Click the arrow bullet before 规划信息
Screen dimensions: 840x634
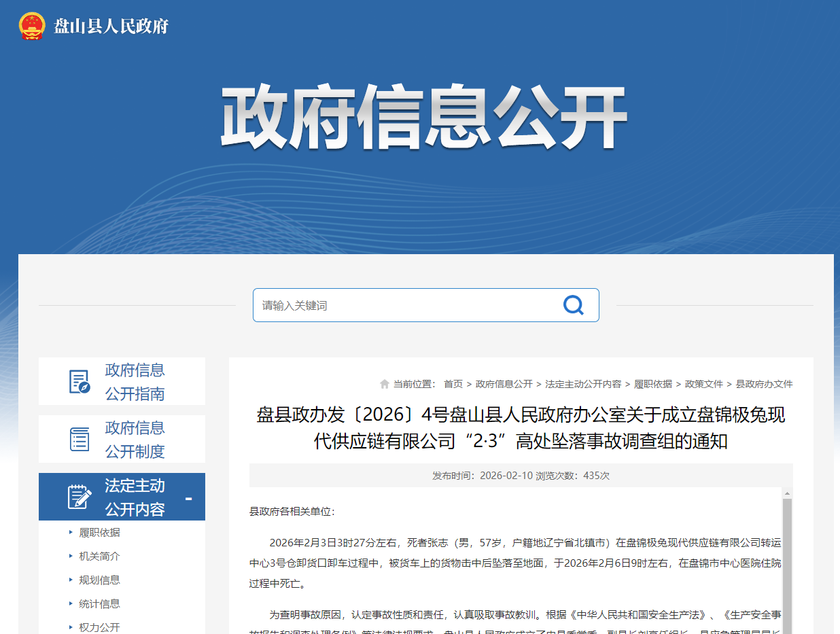(x=71, y=580)
